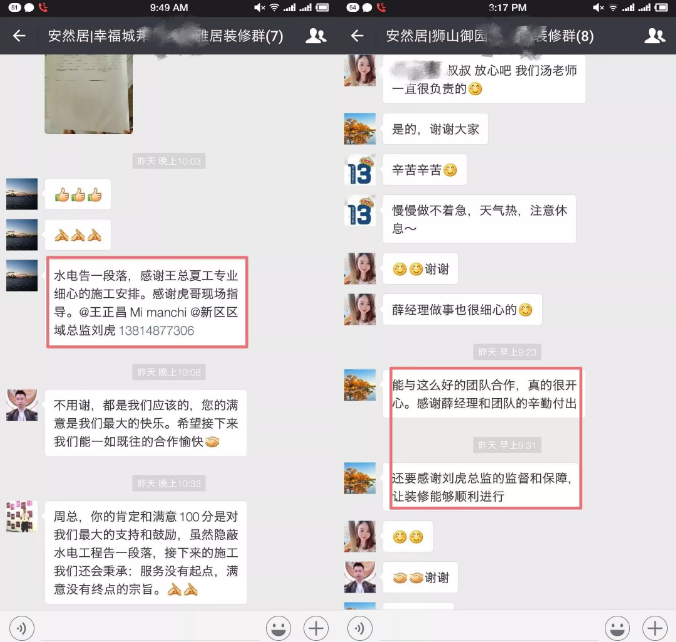Tap message '薛经理做事也很细心的'
Viewport: 676px width, 642px height.
click(x=462, y=310)
